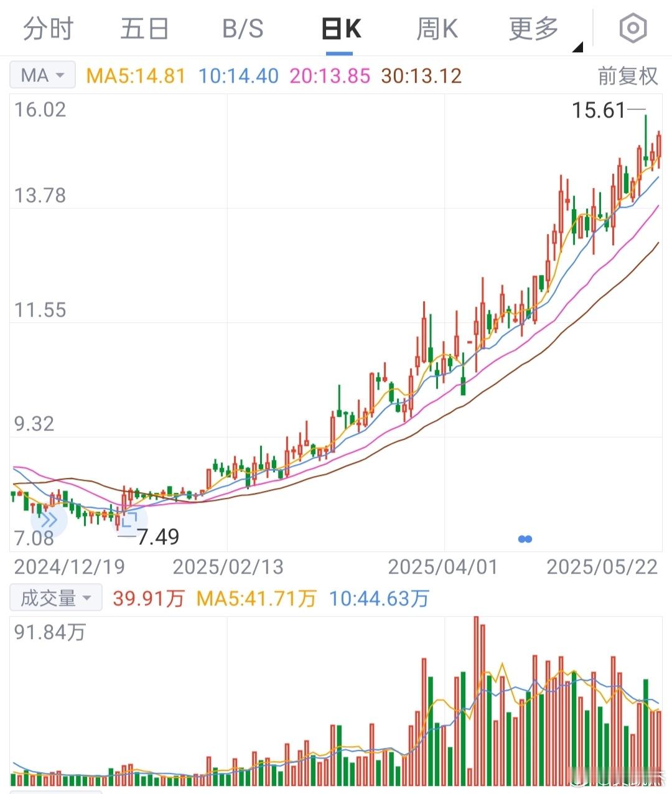Select the tallest red volume bar
672x794 pixels.
[x=477, y=701]
